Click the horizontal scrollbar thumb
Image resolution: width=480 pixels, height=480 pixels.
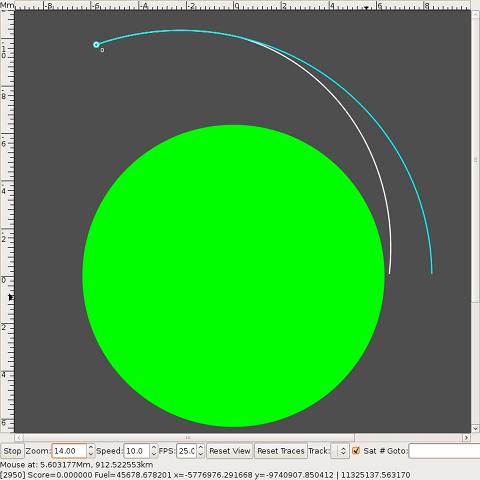[189, 437]
